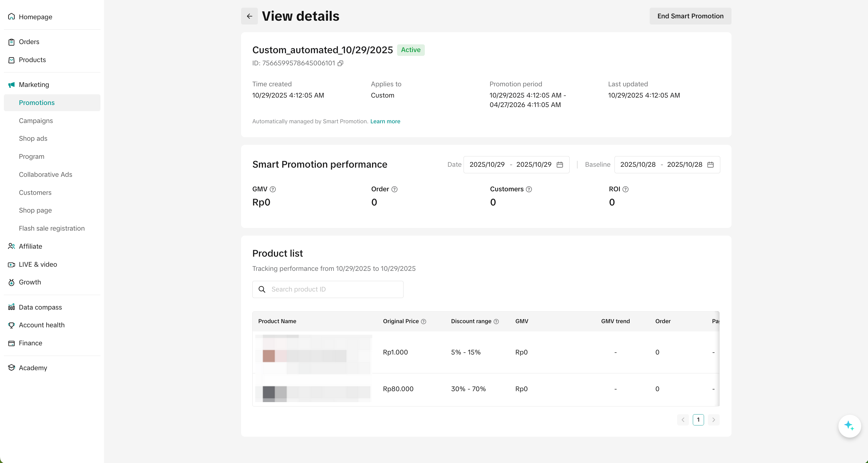The image size is (868, 463).
Task: Open Campaigns in the Marketing submenu
Action: click(x=36, y=121)
